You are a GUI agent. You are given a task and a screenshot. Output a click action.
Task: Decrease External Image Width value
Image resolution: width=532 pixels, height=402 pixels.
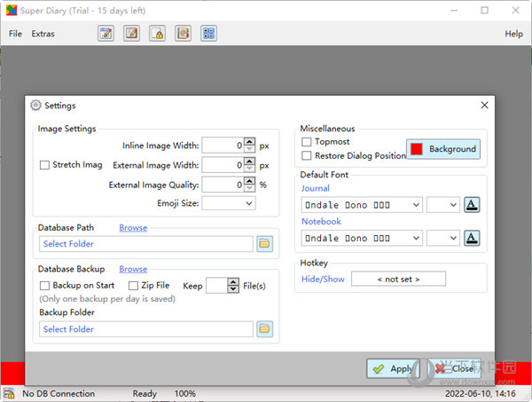point(250,169)
